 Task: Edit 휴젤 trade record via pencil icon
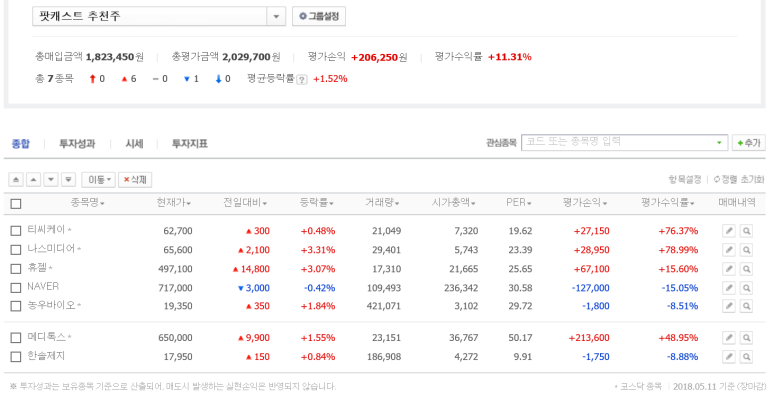pos(729,269)
